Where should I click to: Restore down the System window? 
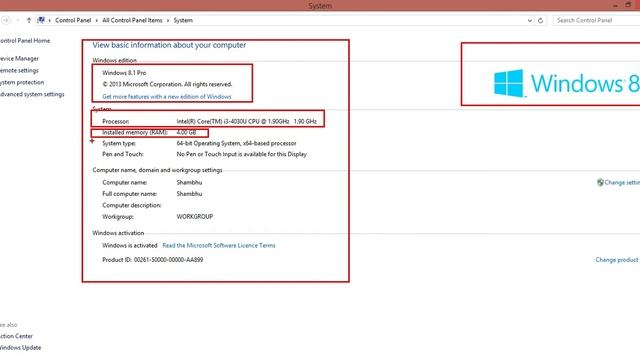click(628, 5)
